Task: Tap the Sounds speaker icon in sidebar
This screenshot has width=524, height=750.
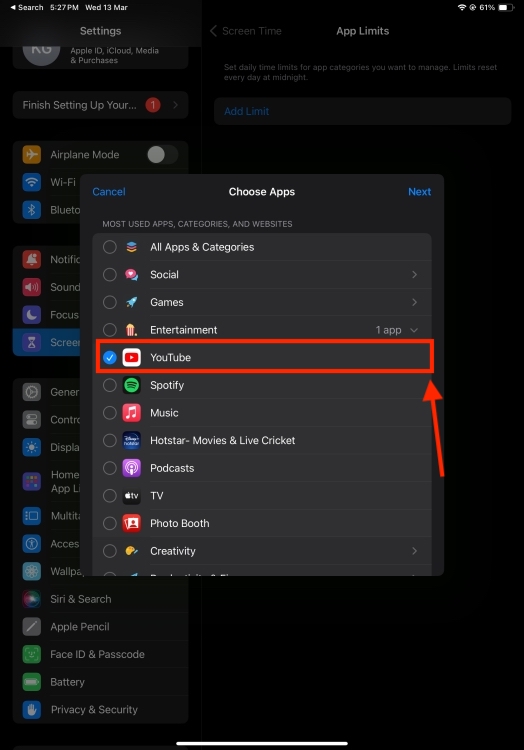Action: coord(32,287)
